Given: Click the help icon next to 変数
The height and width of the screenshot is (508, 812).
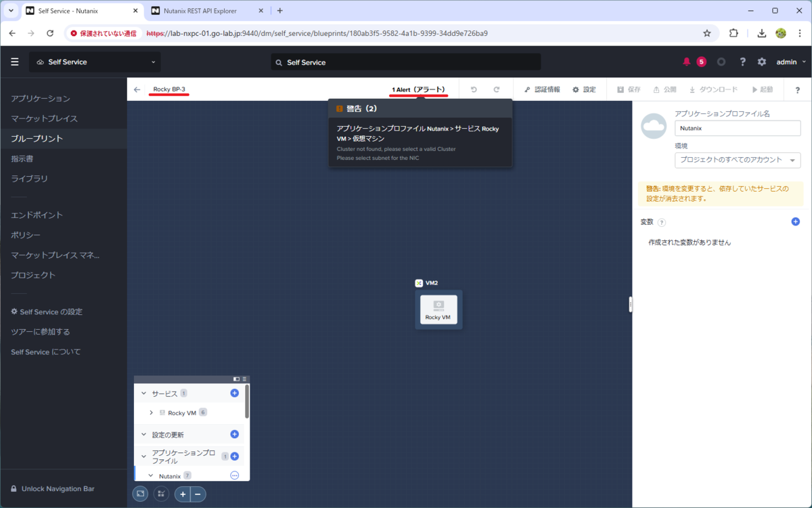Looking at the screenshot, I should 662,222.
